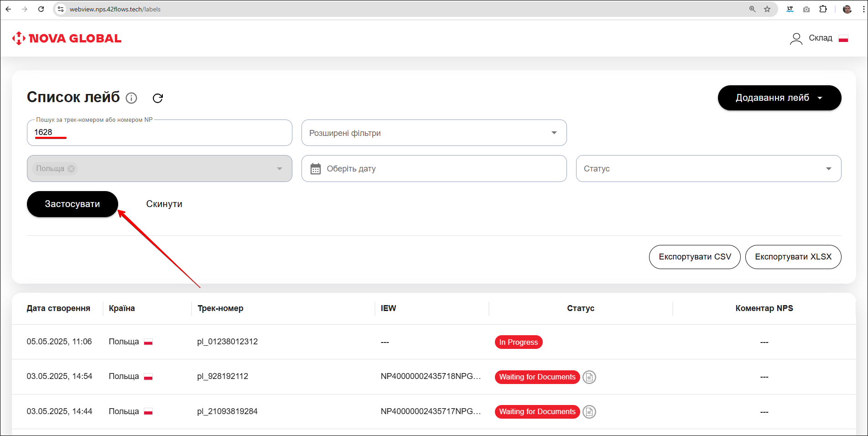This screenshot has height=436, width=868.
Task: Open document icon for pl_928192112 row
Action: pyautogui.click(x=589, y=377)
